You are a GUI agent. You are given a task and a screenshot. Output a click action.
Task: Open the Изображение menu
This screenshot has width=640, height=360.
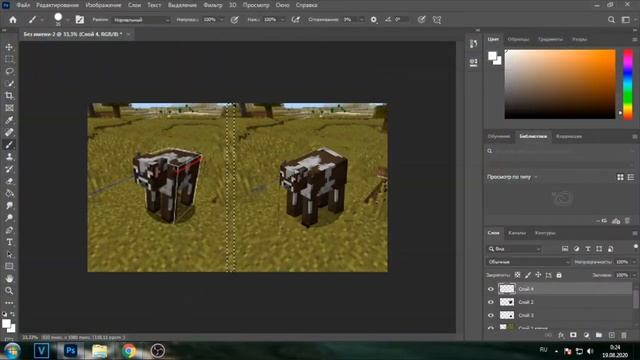pos(103,5)
